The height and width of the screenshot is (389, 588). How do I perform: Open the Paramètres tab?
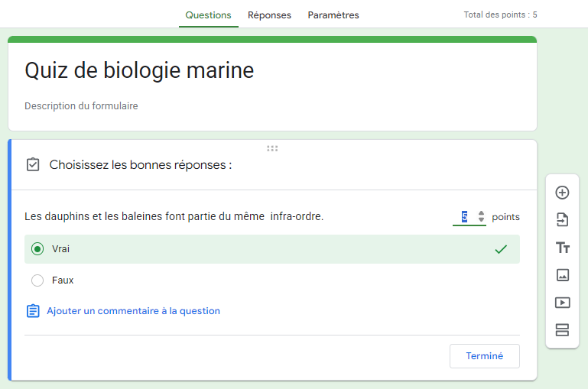click(x=333, y=15)
